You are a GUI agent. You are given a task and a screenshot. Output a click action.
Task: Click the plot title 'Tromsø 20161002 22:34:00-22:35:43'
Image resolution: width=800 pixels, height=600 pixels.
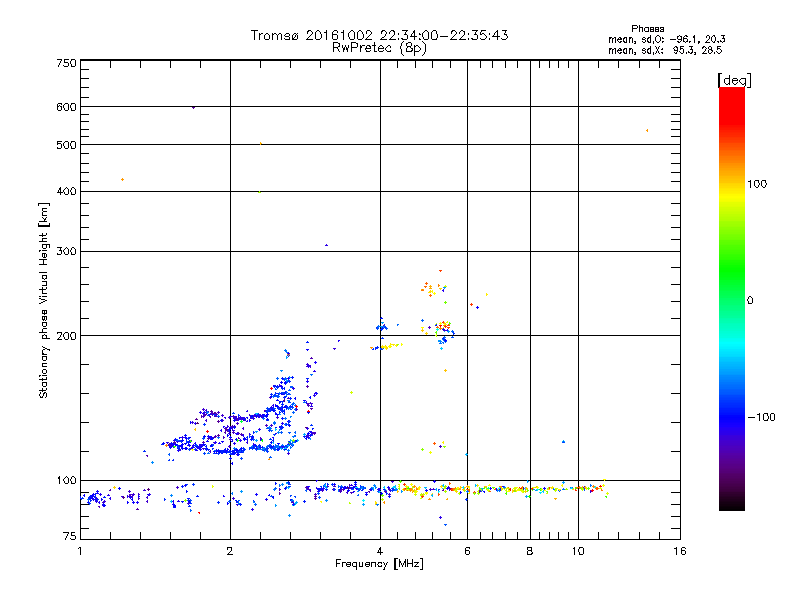click(x=379, y=35)
